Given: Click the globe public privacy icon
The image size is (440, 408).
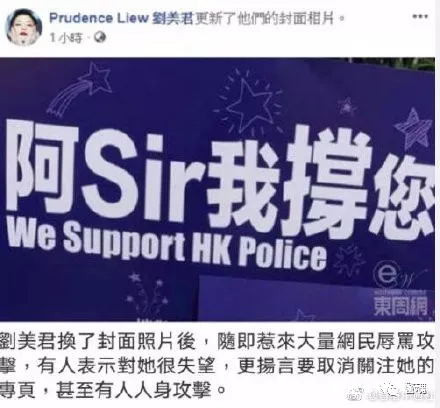Looking at the screenshot, I should pyautogui.click(x=100, y=37).
